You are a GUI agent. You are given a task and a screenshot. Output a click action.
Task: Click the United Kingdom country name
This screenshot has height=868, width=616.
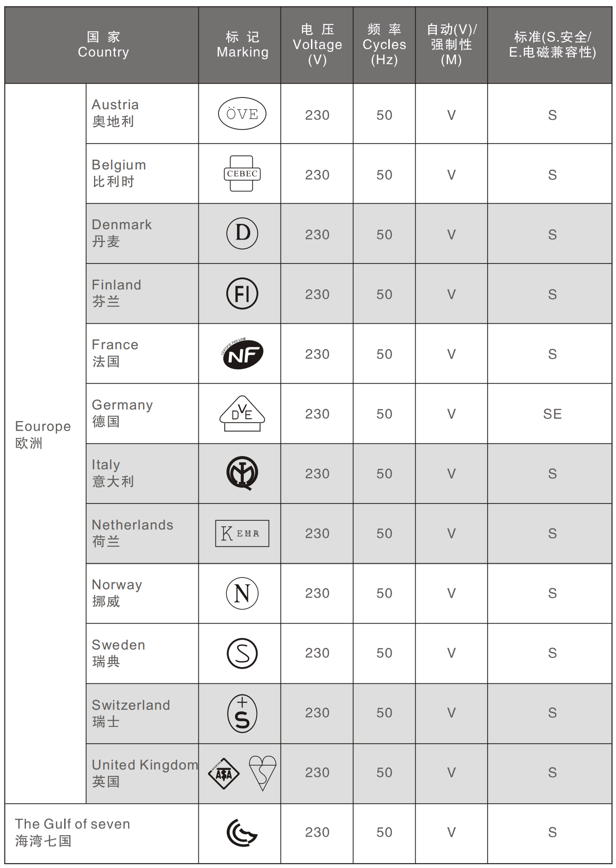[x=144, y=765]
